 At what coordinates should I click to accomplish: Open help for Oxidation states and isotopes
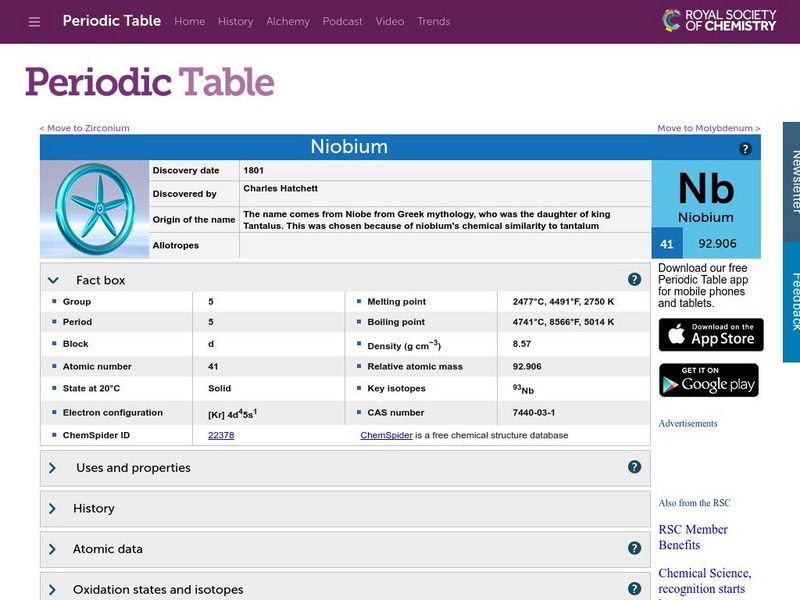(x=634, y=589)
